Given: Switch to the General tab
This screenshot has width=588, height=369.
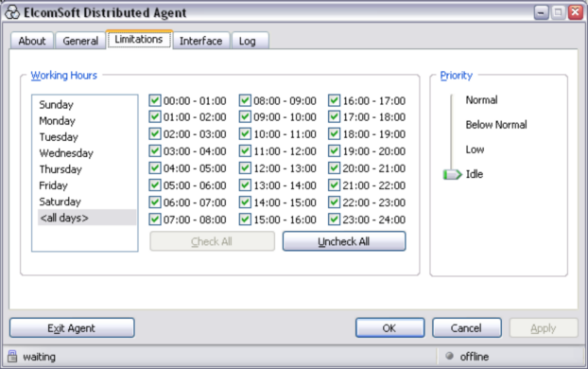Looking at the screenshot, I should click(x=80, y=41).
